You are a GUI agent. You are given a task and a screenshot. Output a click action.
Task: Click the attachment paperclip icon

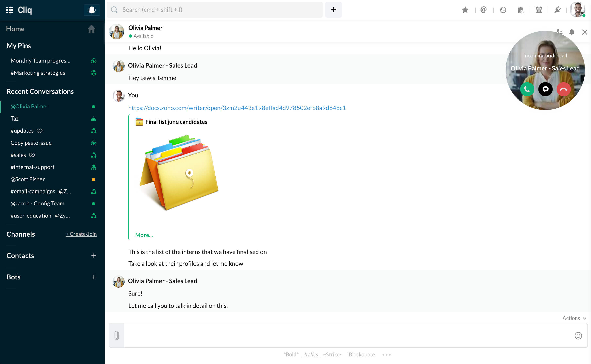117,335
